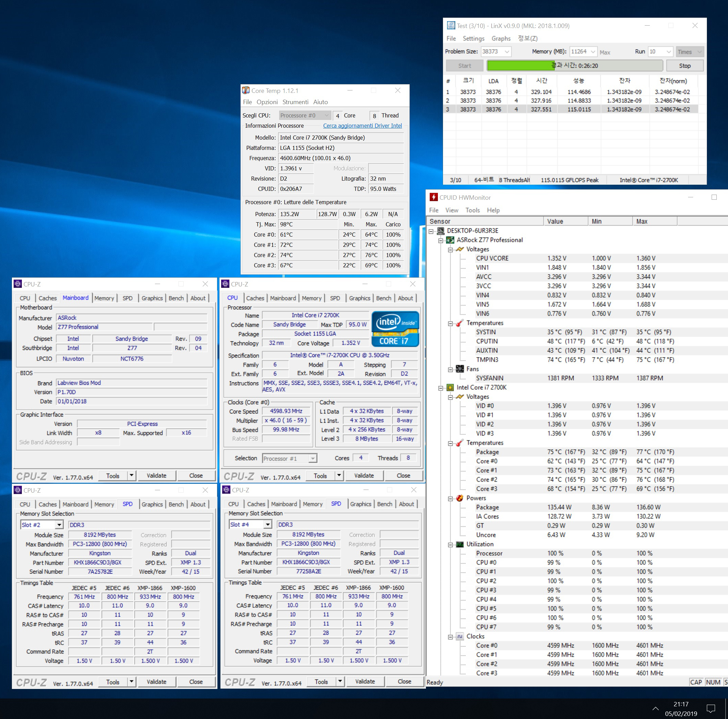Select the ASRock Z77 Professional motherboard icon

coord(450,240)
